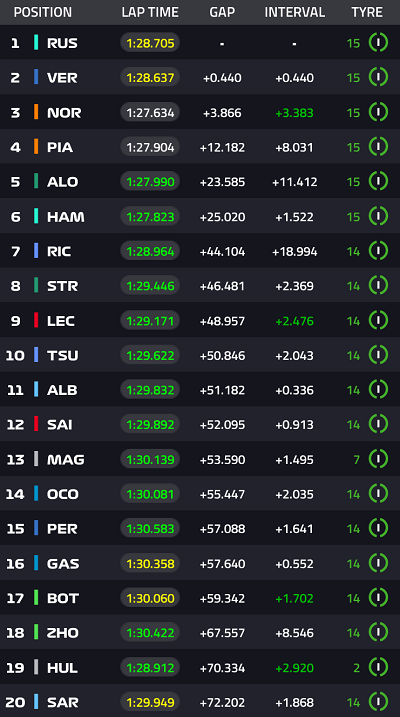This screenshot has width=400, height=717.
Task: Click the TYRE column header
Action: point(367,12)
